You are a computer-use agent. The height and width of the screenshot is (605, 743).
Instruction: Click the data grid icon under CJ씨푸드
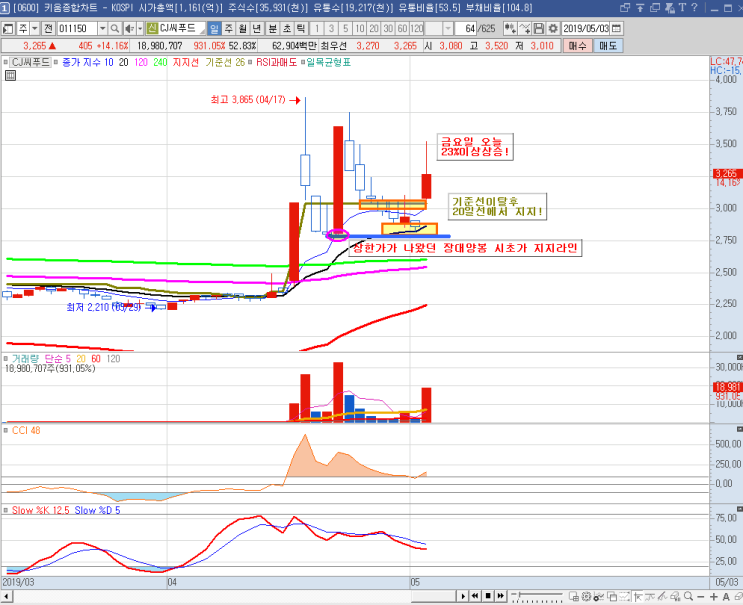tap(10, 75)
